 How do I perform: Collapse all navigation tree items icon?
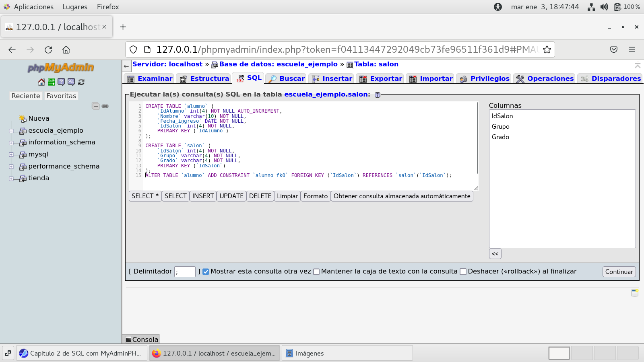click(x=96, y=106)
